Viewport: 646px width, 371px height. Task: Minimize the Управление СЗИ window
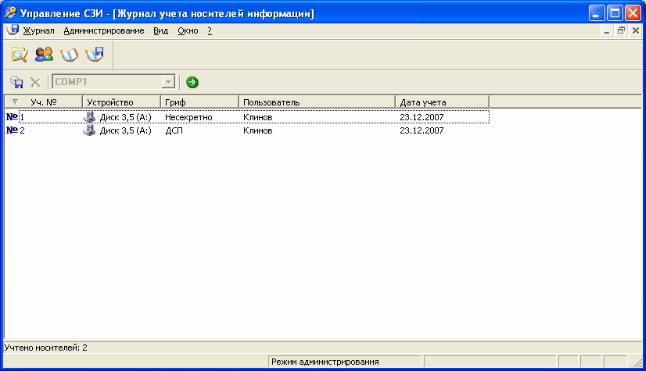596,13
